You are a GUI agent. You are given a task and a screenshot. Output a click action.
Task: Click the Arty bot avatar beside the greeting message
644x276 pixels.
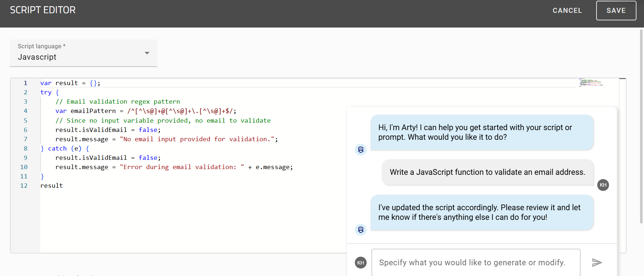(x=361, y=149)
